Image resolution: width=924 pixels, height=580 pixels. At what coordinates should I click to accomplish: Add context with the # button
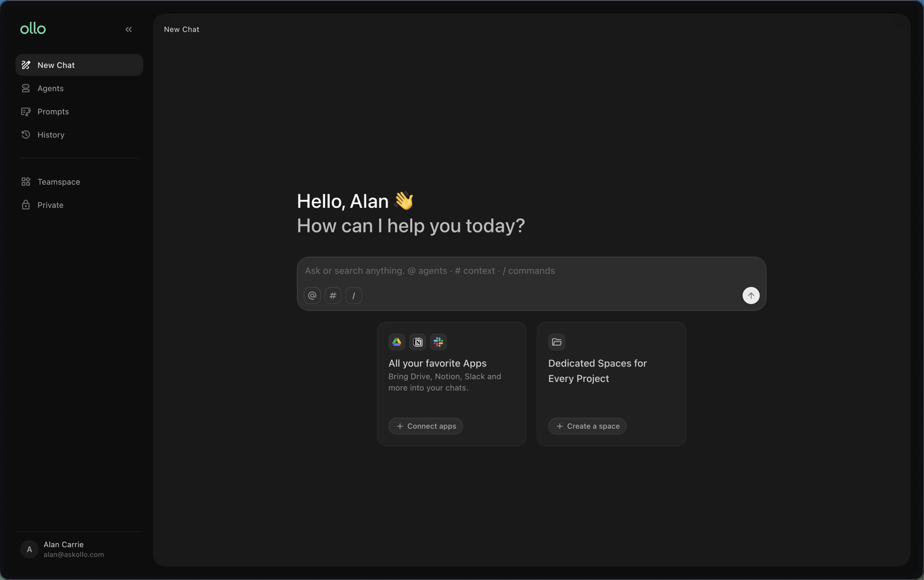click(x=333, y=295)
